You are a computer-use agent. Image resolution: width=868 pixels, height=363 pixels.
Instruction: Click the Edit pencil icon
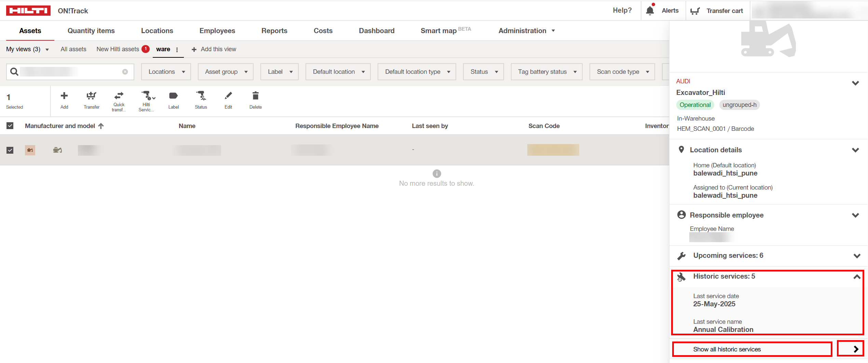tap(228, 96)
